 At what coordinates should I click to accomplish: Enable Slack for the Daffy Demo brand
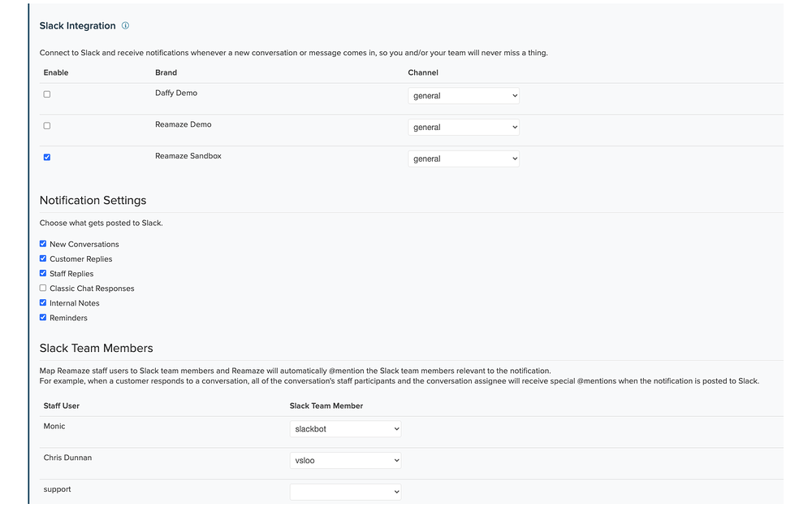coord(47,94)
